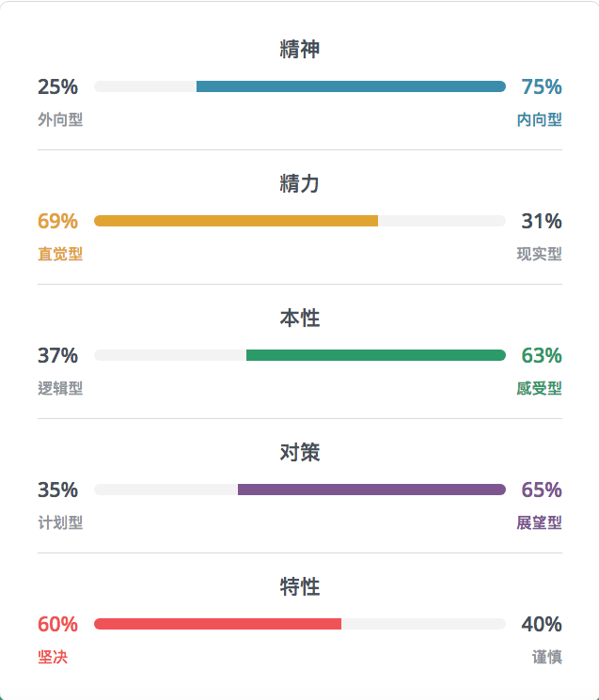
Task: Click the red 60% assertive progress bar
Action: tap(217, 624)
